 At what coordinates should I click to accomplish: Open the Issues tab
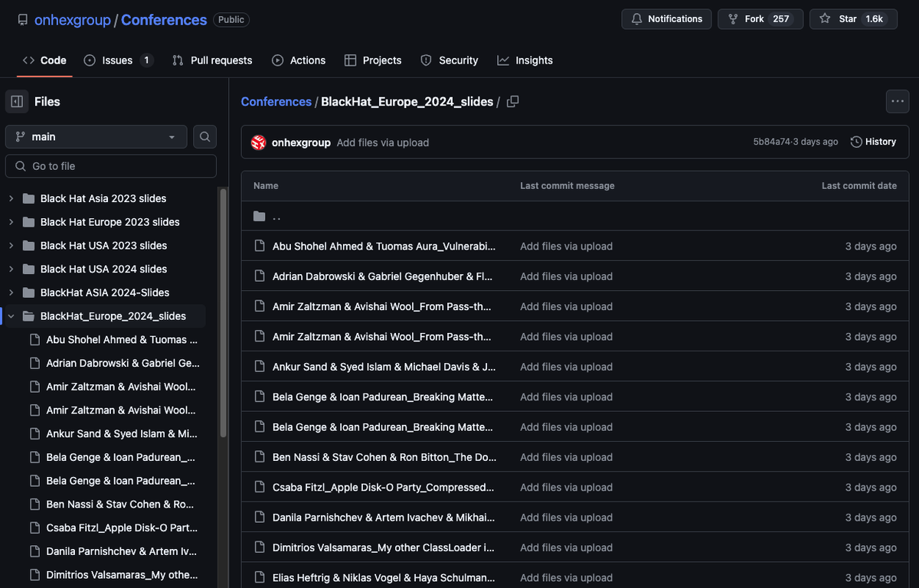click(x=118, y=60)
